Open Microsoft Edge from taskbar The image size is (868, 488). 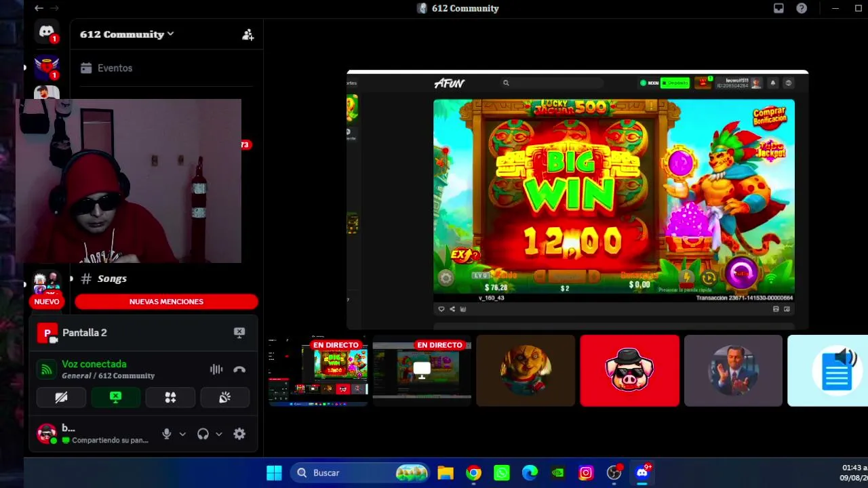tap(530, 472)
